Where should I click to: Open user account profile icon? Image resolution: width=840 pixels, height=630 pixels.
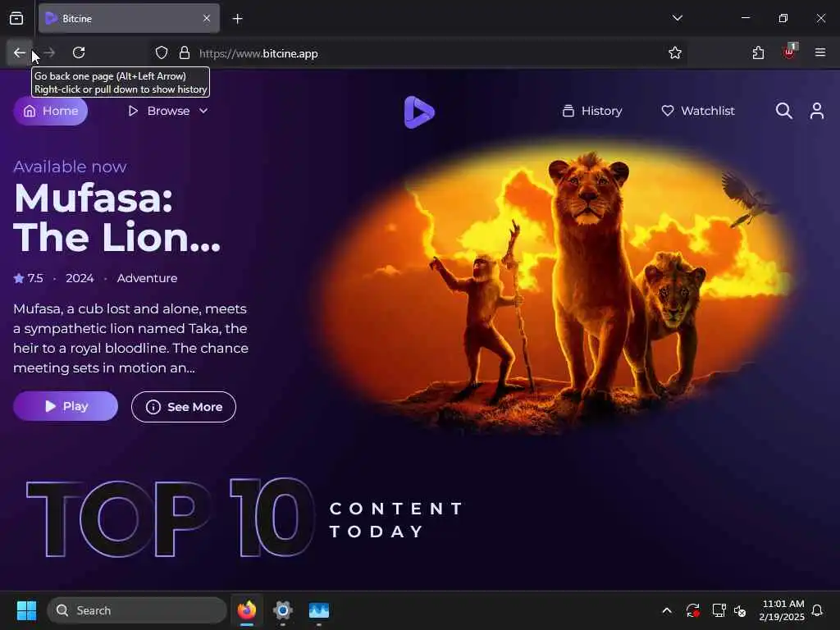(x=817, y=111)
